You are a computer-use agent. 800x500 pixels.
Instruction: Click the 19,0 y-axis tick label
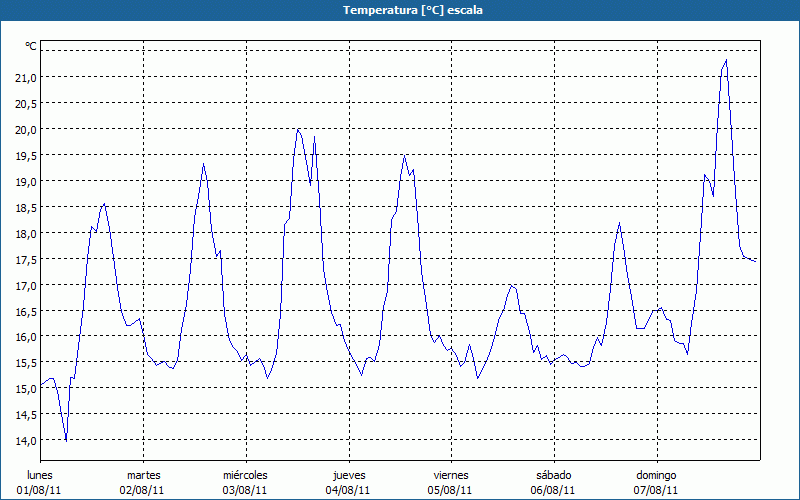(x=25, y=181)
